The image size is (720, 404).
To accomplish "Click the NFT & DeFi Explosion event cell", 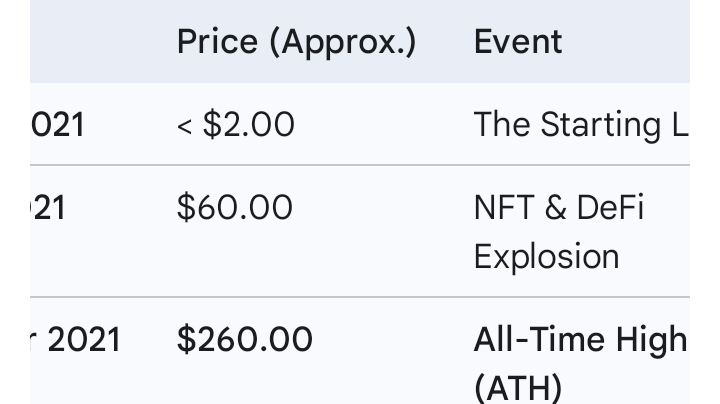I will pyautogui.click(x=559, y=232).
